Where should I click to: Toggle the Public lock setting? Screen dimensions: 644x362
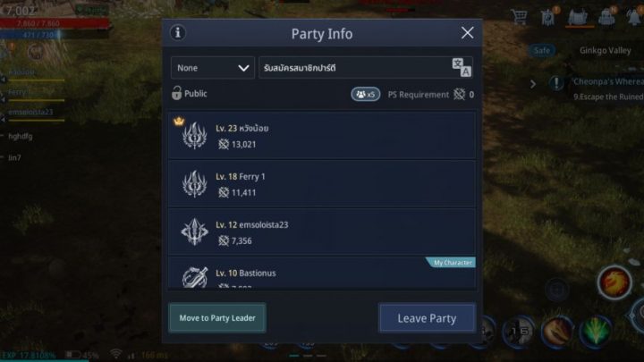click(190, 94)
